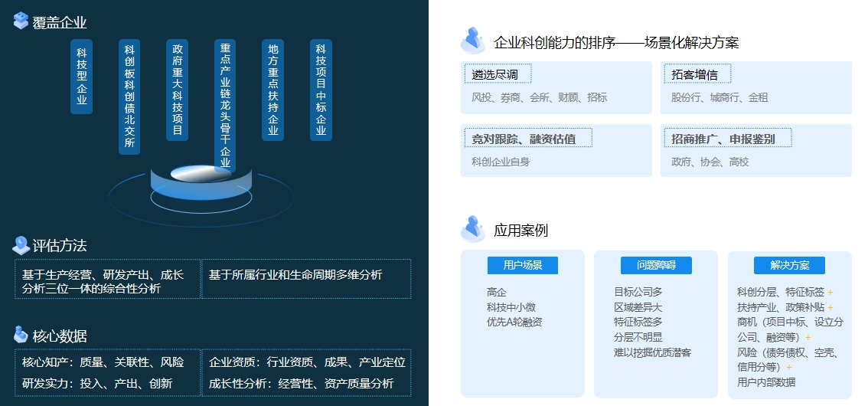Click the 竞对跟踪、融资估值 label box
Viewport: 868px width, 406px height.
(528, 138)
